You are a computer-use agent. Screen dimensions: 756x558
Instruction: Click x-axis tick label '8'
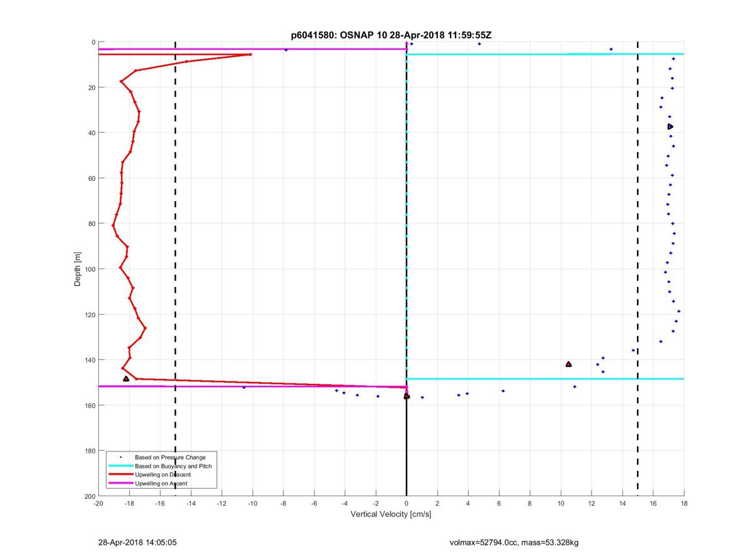click(529, 504)
